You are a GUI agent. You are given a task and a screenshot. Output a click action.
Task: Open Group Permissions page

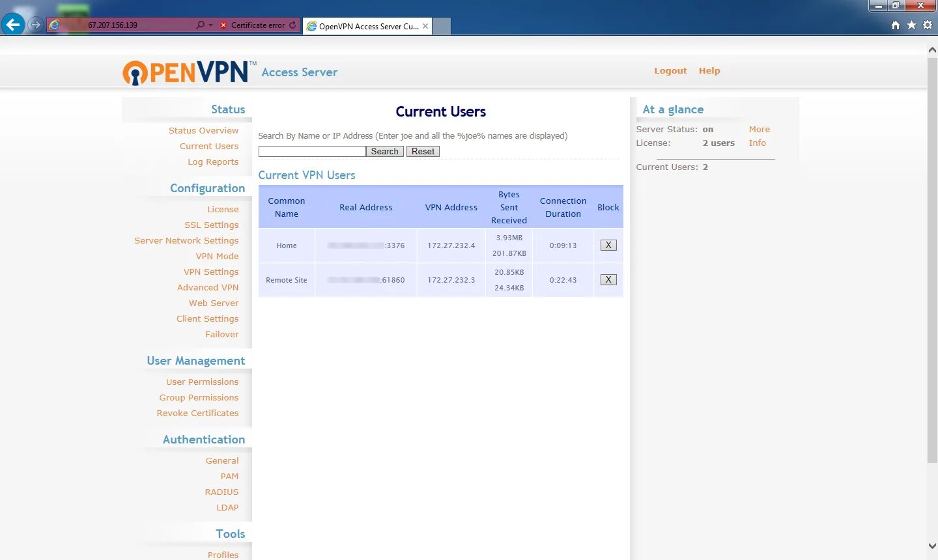tap(199, 397)
